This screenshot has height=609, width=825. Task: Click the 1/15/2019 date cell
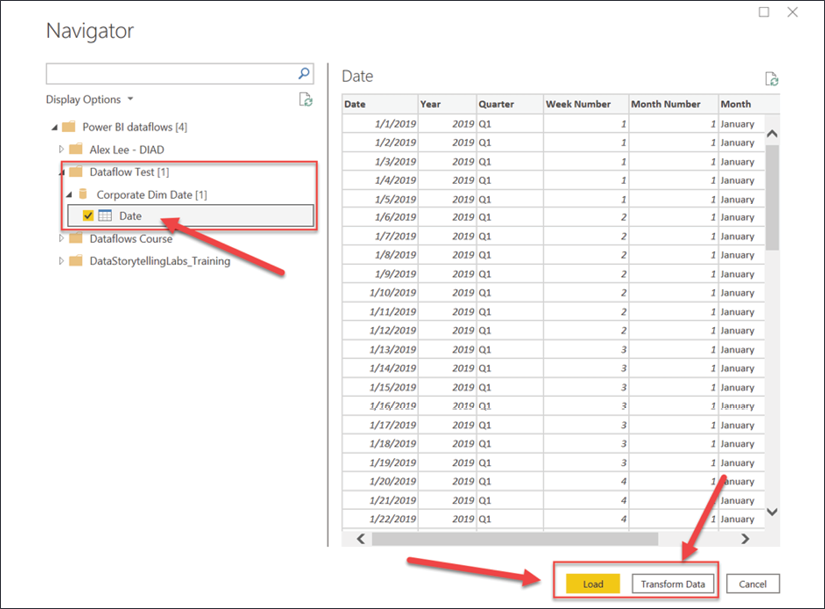(x=380, y=387)
